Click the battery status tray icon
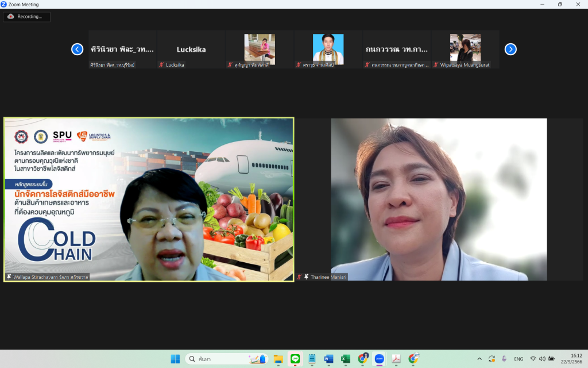The height and width of the screenshot is (368, 588). 552,359
